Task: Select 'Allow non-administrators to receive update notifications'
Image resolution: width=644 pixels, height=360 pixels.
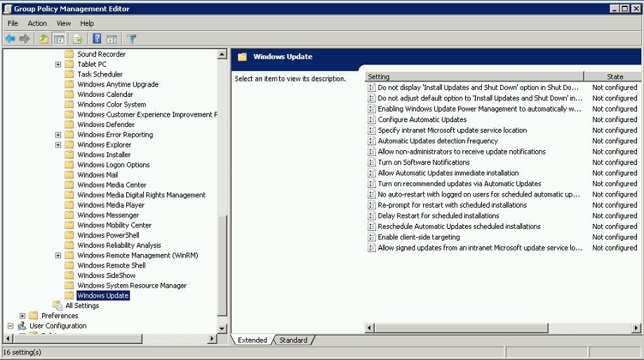Action: [x=462, y=152]
